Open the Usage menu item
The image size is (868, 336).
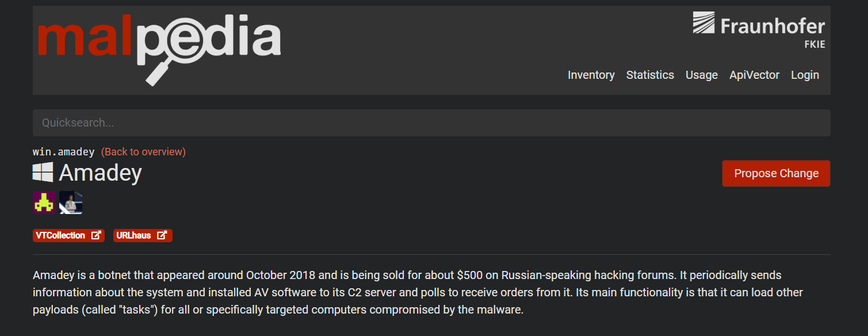pos(701,75)
